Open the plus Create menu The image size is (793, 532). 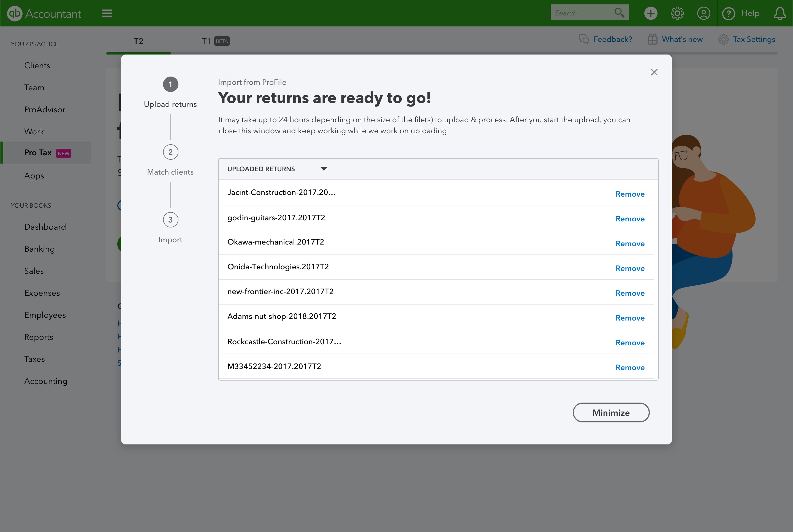pyautogui.click(x=651, y=13)
